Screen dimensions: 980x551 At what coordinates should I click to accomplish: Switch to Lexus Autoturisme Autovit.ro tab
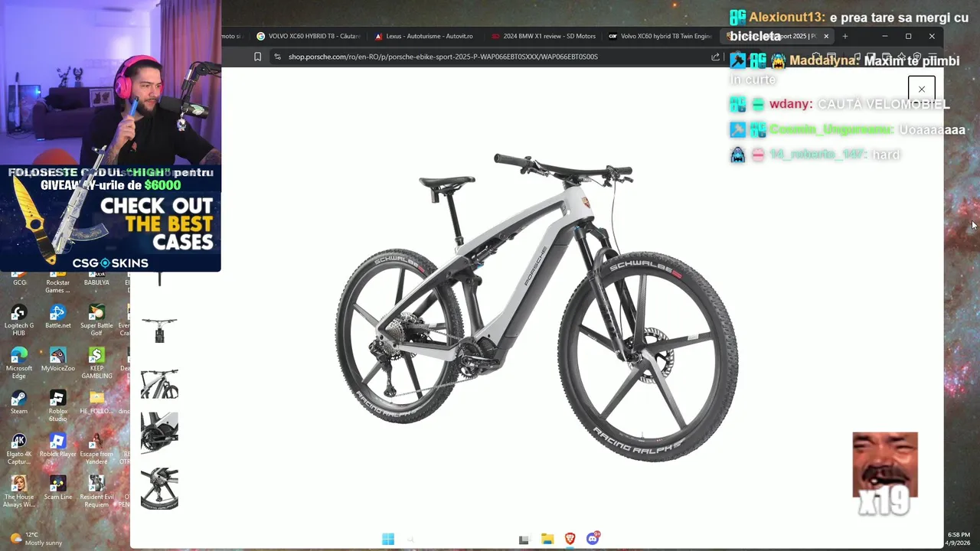click(x=424, y=36)
